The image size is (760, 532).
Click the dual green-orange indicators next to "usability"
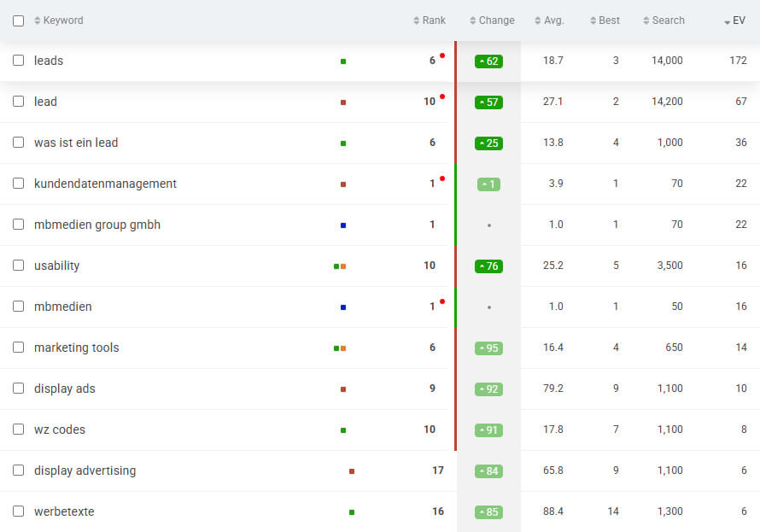point(338,266)
